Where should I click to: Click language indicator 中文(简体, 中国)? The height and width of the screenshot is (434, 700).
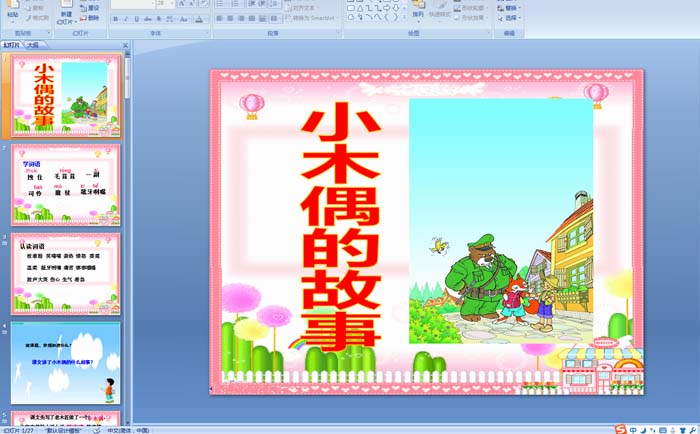point(128,430)
